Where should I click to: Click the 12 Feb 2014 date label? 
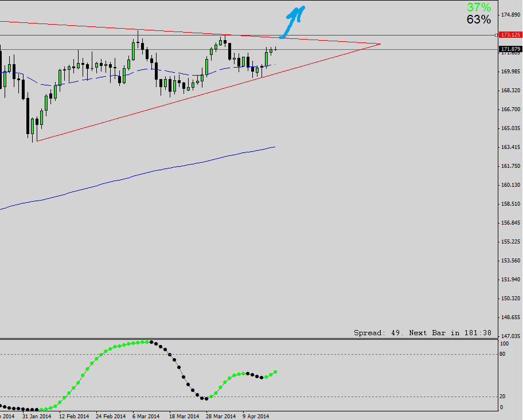pyautogui.click(x=74, y=417)
